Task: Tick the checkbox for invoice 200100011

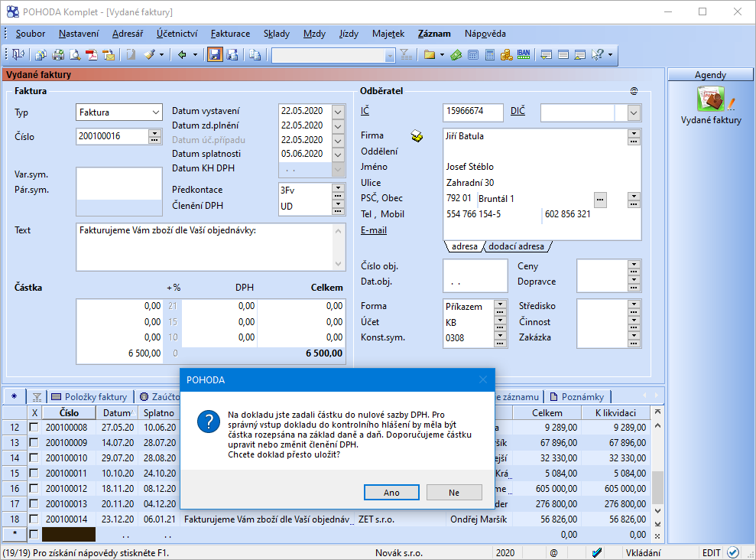Action: click(34, 474)
